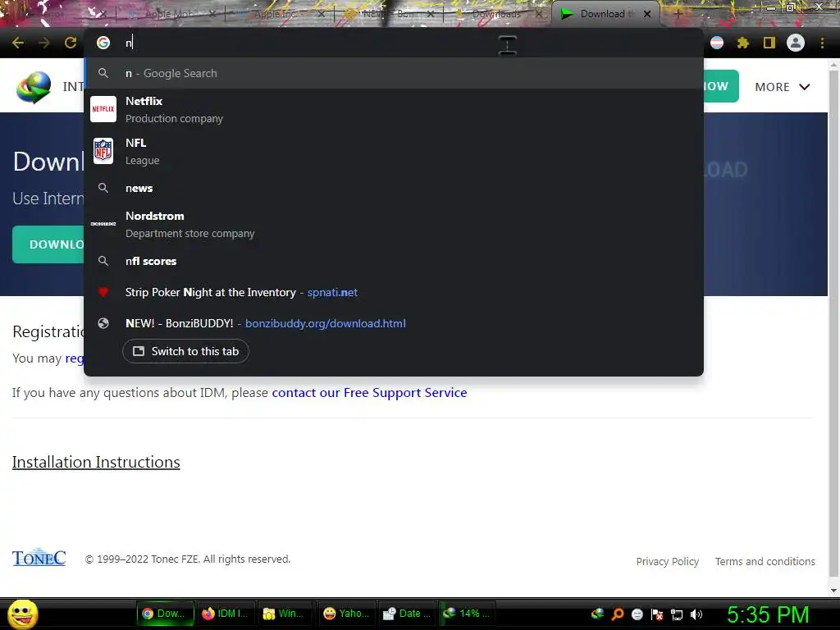This screenshot has width=840, height=630.
Task: Click the 'Switch to this tab' button
Action: (185, 351)
